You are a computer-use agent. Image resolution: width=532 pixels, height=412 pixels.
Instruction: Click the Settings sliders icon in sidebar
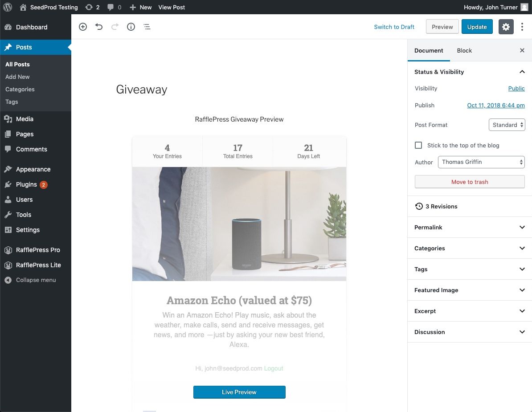point(8,229)
